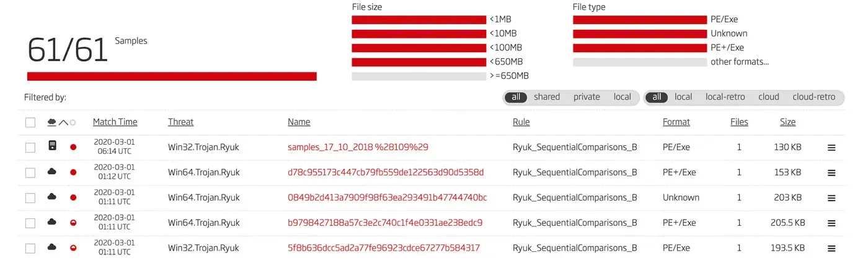The width and height of the screenshot is (868, 260).
Task: Select the checkbox for the 203 KB sample
Action: point(30,198)
